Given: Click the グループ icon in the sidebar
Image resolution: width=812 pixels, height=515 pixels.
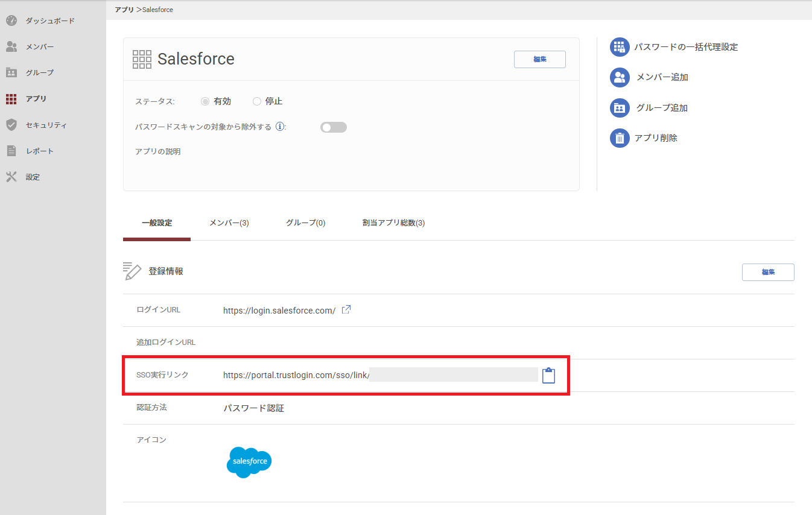Looking at the screenshot, I should tap(11, 72).
